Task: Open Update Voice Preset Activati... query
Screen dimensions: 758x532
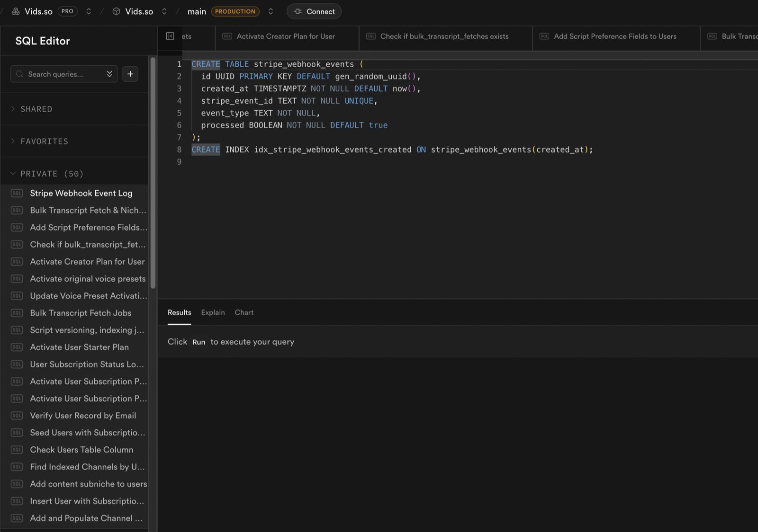Action: point(74,296)
